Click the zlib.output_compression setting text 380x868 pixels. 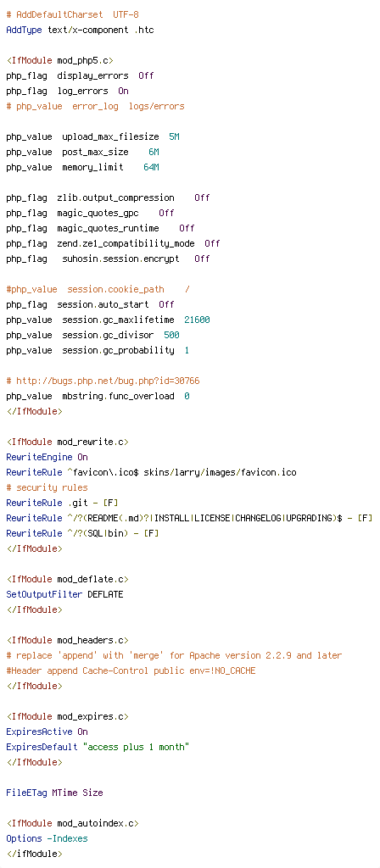tap(115, 198)
